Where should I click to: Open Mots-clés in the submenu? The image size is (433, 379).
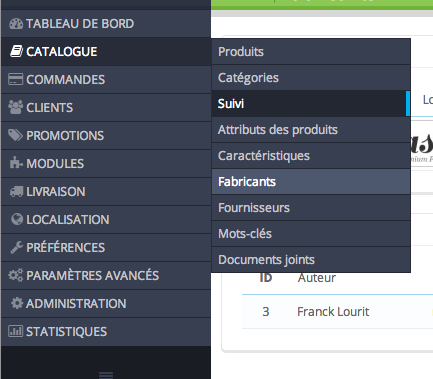(x=311, y=234)
